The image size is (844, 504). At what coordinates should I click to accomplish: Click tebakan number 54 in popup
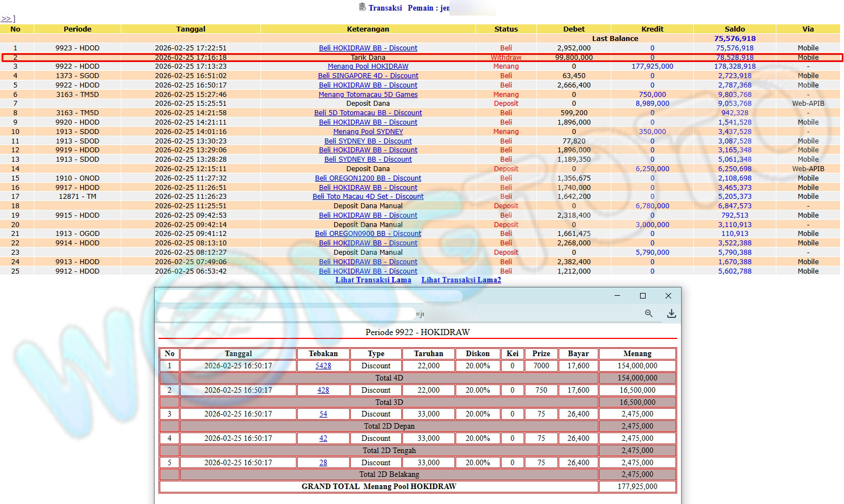[323, 414]
